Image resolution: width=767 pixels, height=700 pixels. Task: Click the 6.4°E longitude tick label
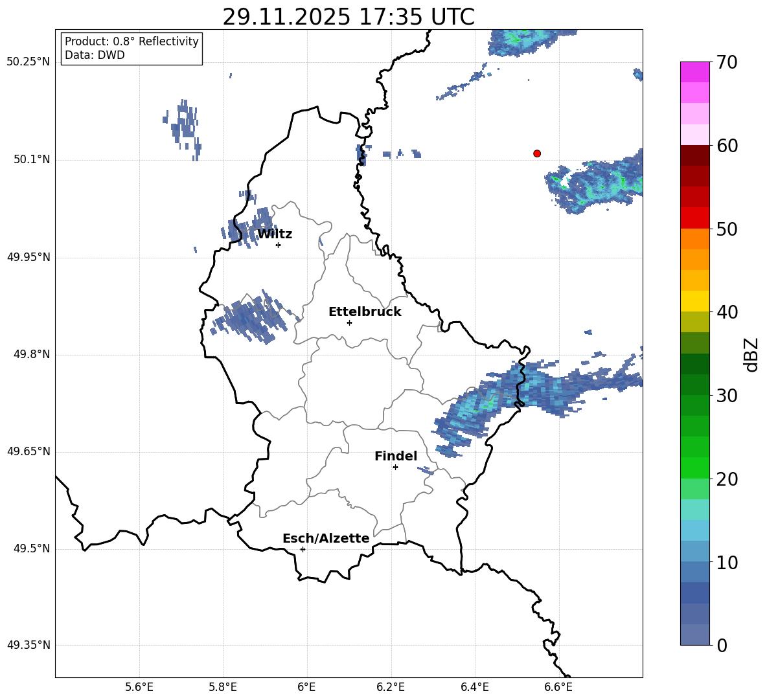coord(474,687)
